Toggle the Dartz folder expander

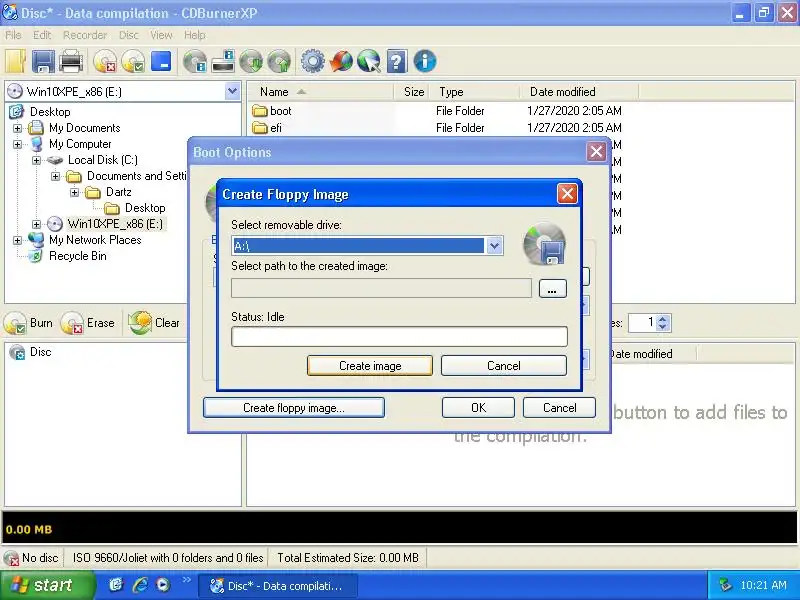(x=74, y=192)
